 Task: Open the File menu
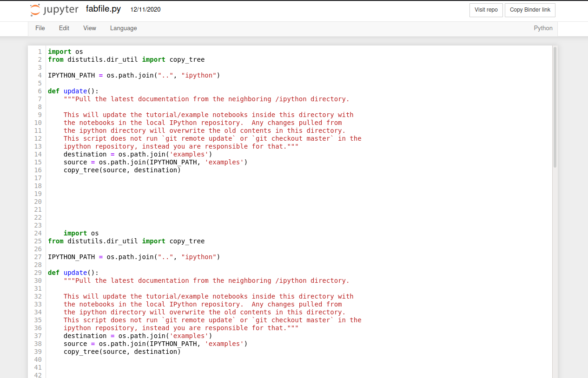click(x=40, y=28)
